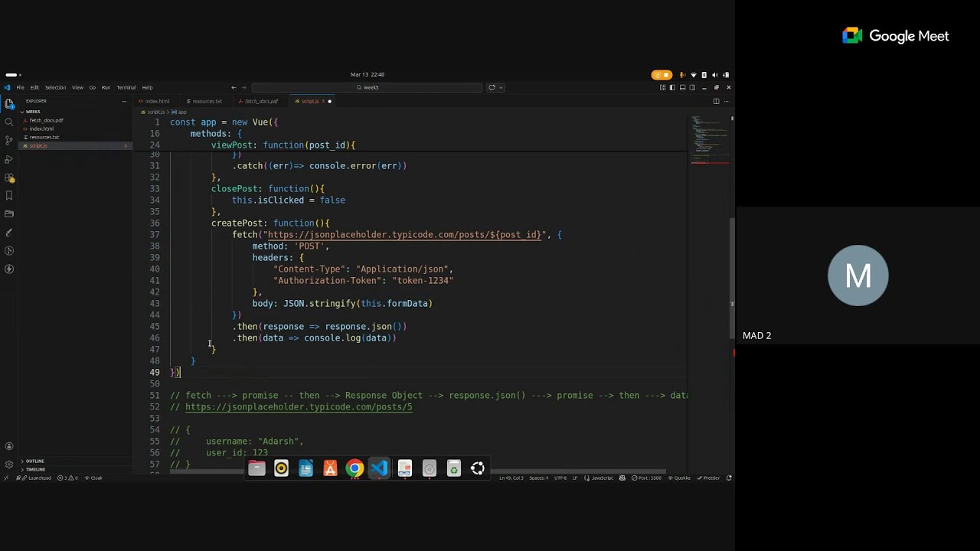Open Files app in the dock
This screenshot has width=980, height=551.
point(256,468)
